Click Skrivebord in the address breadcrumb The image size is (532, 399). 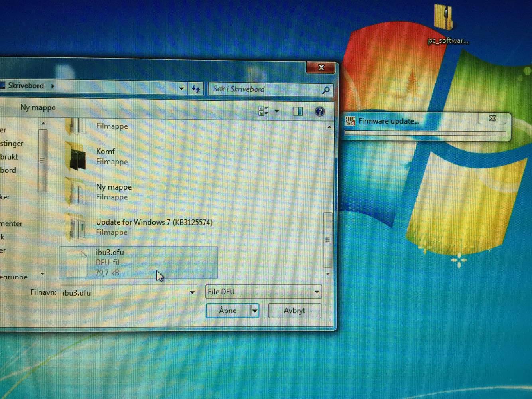[x=26, y=85]
